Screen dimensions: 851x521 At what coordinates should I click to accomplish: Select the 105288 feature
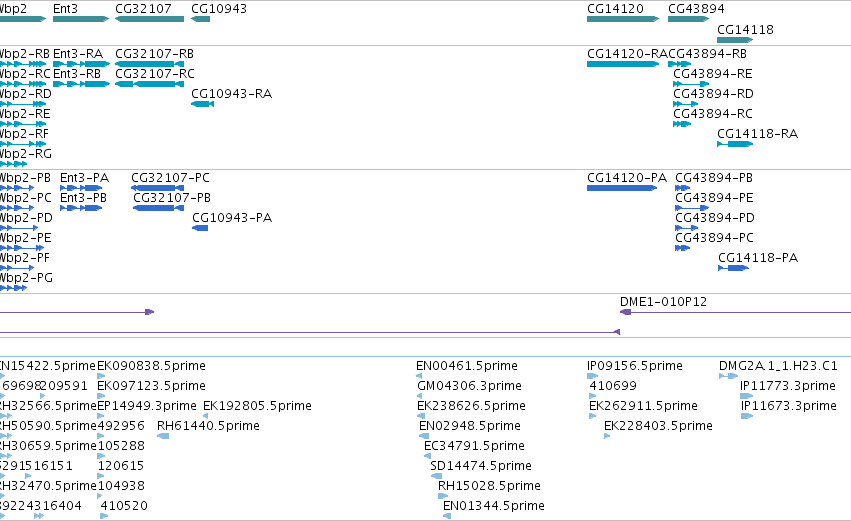(101, 456)
